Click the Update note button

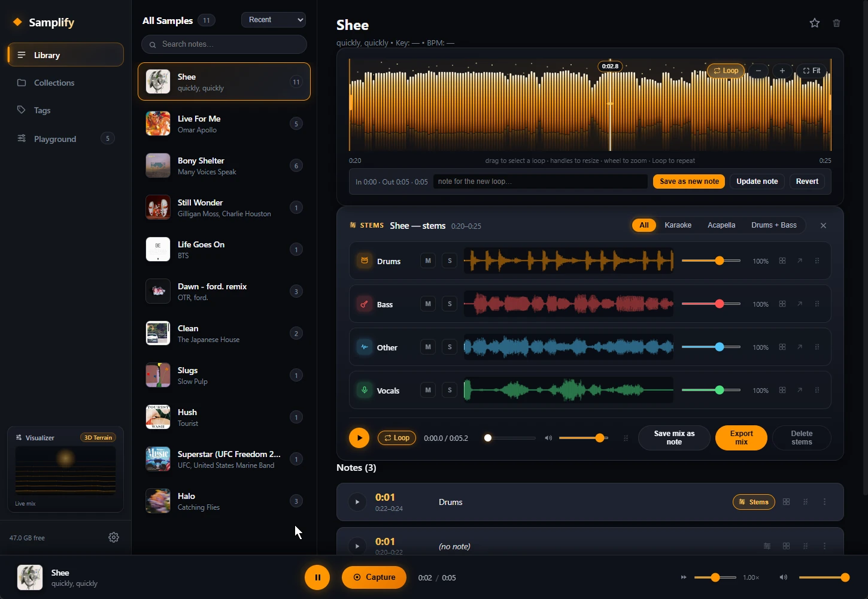[757, 181]
